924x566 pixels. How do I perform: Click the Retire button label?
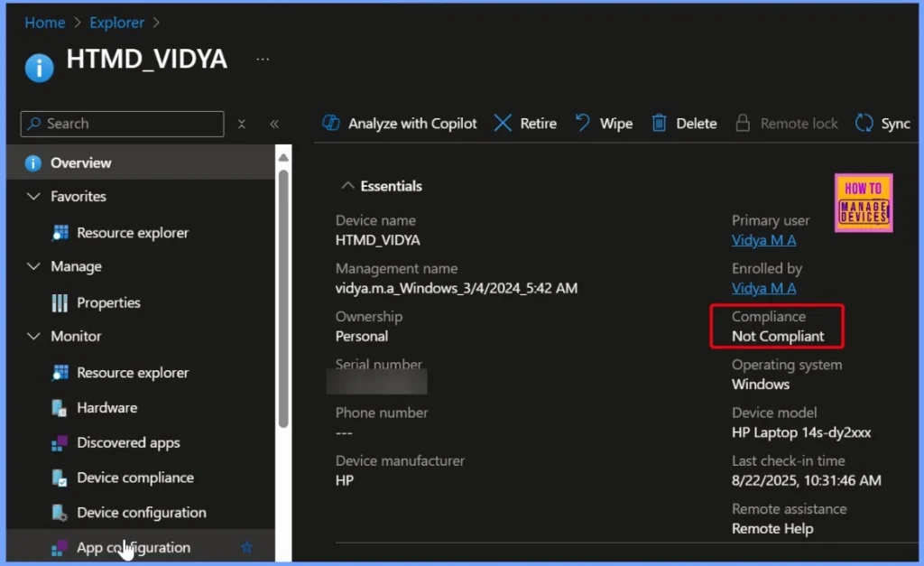tap(538, 124)
